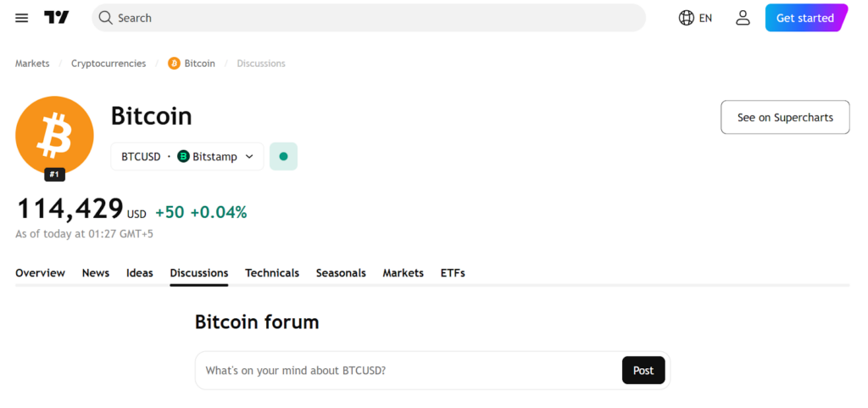This screenshot has width=868, height=408.
Task: Open the hamburger main menu
Action: tap(22, 18)
